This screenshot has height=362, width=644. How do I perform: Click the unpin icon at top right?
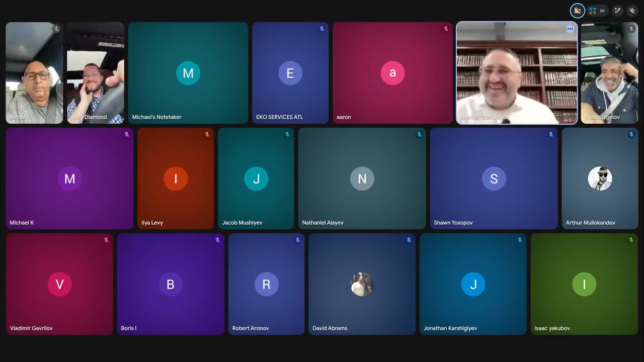pyautogui.click(x=632, y=11)
